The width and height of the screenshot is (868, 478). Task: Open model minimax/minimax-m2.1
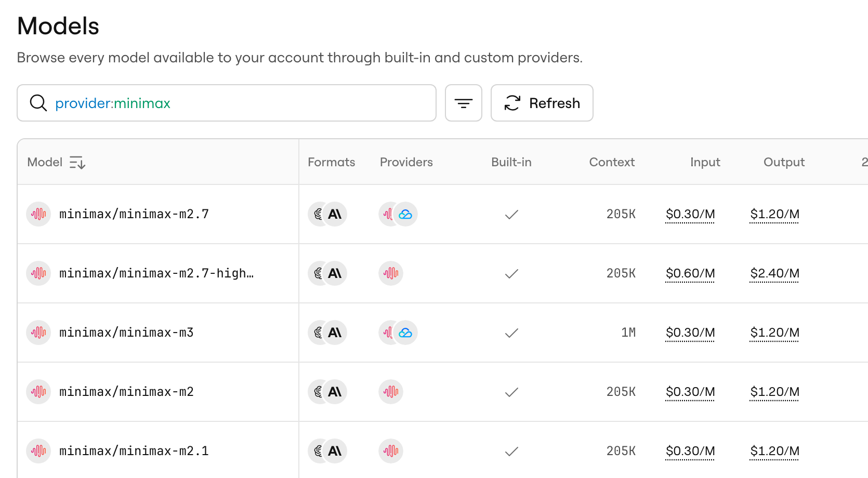point(134,451)
